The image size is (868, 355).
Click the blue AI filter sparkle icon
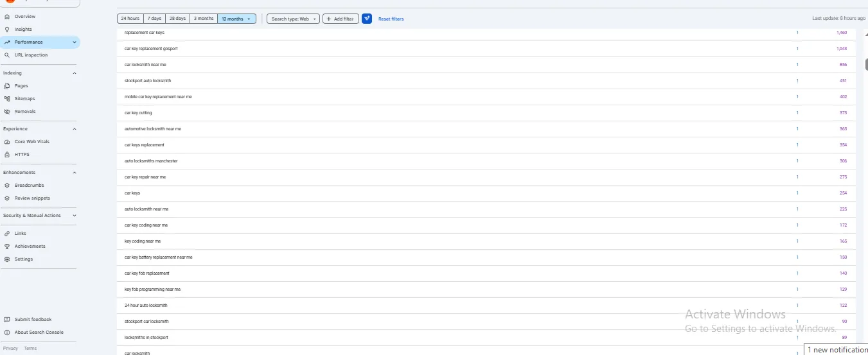tap(367, 19)
